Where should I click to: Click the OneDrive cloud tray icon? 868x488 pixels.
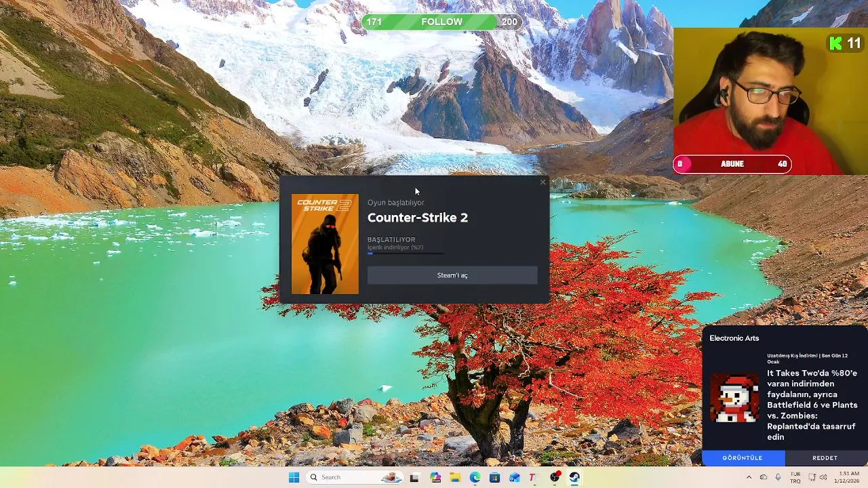tap(764, 477)
